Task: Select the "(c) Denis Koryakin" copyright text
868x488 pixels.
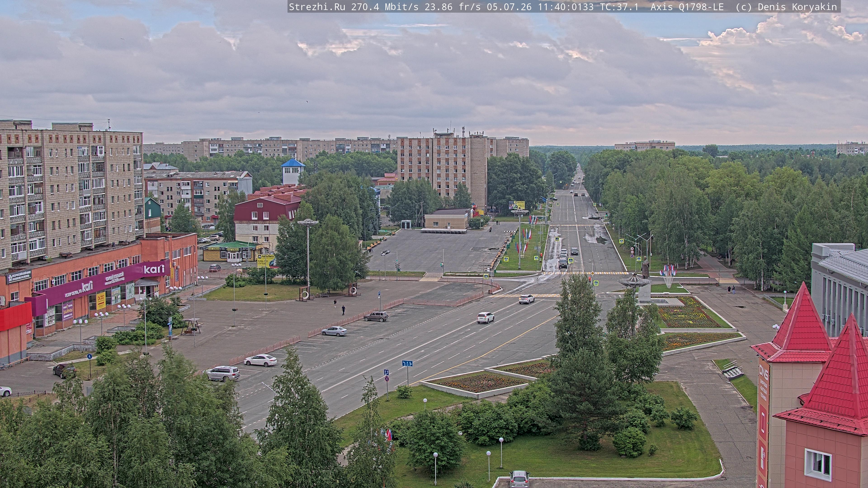Action: pos(786,7)
